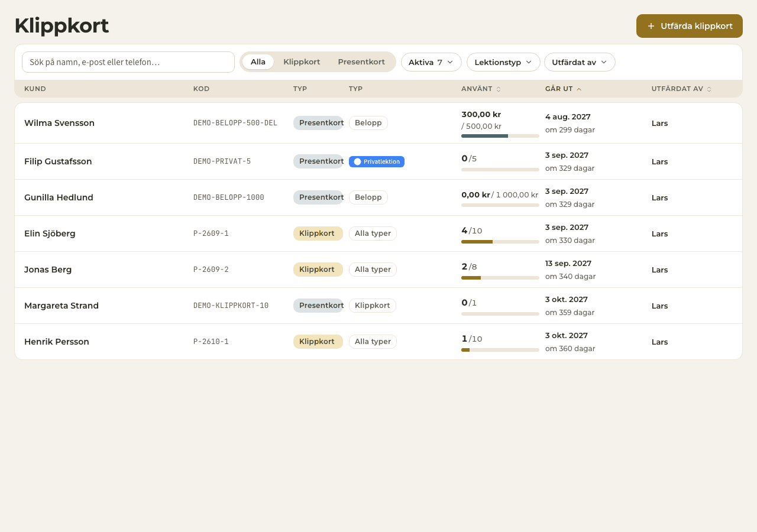757x532 pixels.
Task: Click code P-2610-1
Action: 211,342
